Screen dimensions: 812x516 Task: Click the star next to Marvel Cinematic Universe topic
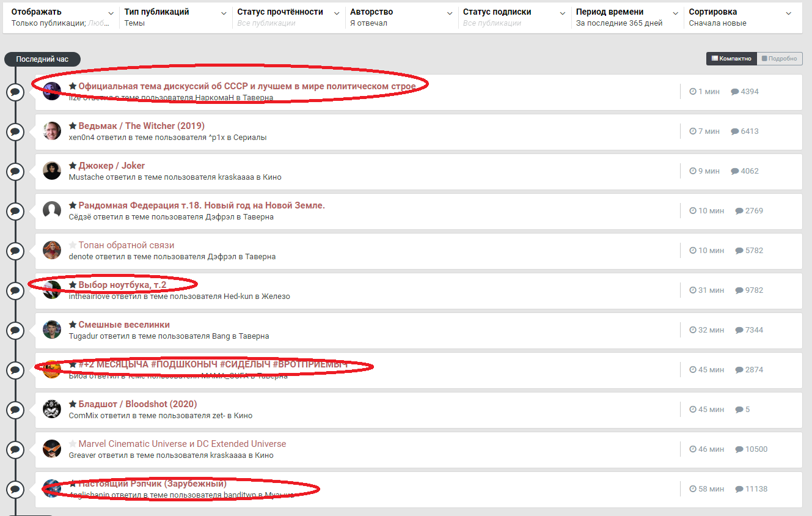click(73, 444)
